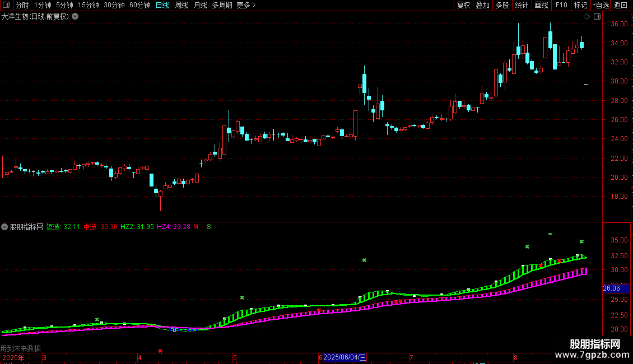This screenshot has width=633, height=364.
Task: Click the 18.00 price axis label
Action: [619, 197]
